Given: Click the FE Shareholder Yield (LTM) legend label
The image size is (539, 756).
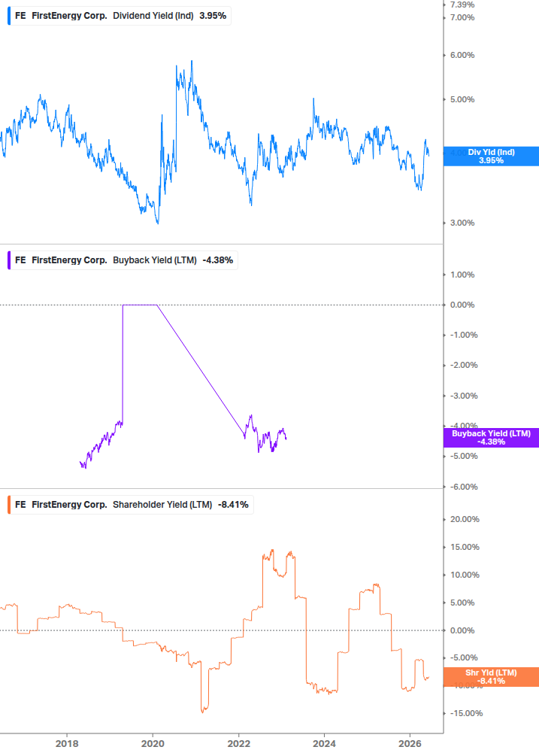Looking at the screenshot, I should tap(131, 505).
